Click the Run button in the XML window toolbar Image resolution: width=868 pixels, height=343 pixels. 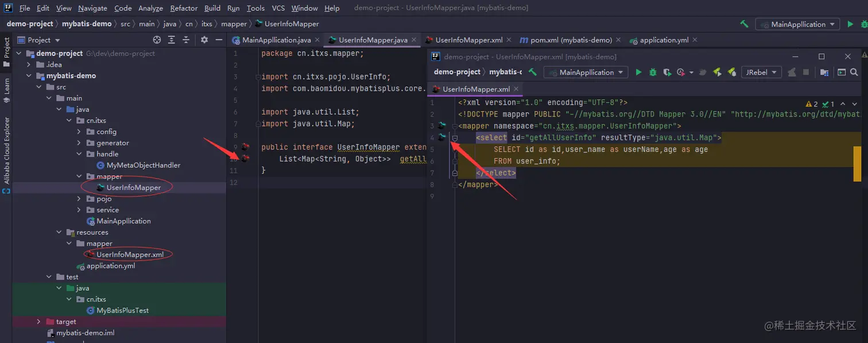pos(638,72)
